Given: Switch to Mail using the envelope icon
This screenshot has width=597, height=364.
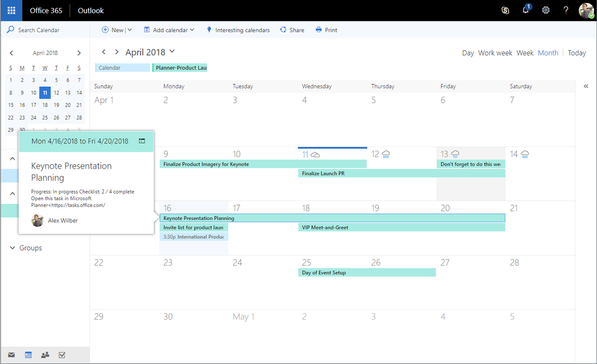Looking at the screenshot, I should coord(11,355).
